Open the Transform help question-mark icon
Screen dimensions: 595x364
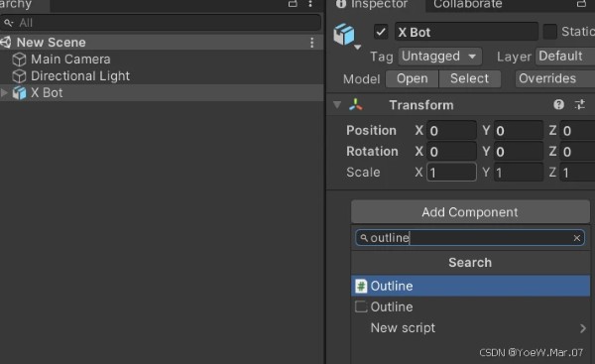coord(558,105)
